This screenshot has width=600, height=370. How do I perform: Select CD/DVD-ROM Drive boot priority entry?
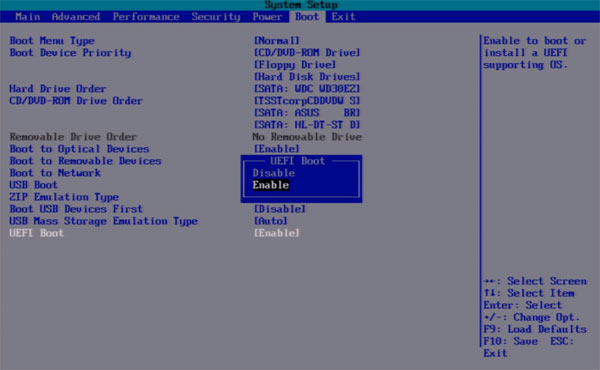click(x=307, y=52)
